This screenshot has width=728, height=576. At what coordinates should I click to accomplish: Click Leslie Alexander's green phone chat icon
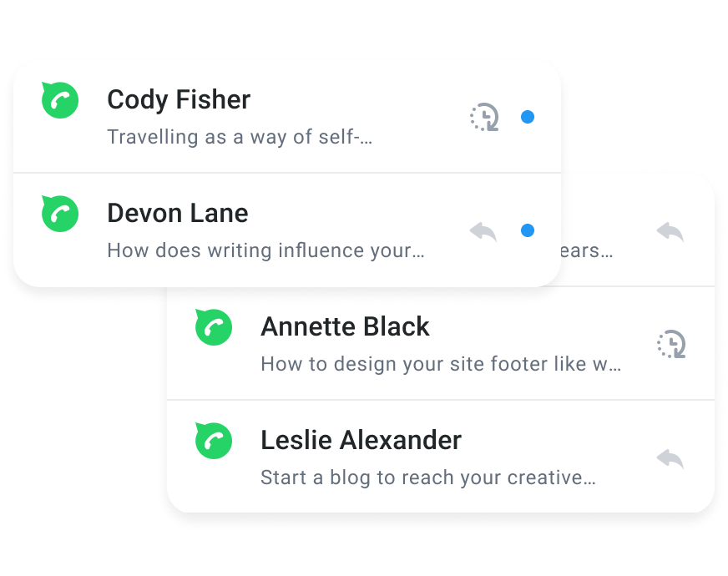click(214, 441)
